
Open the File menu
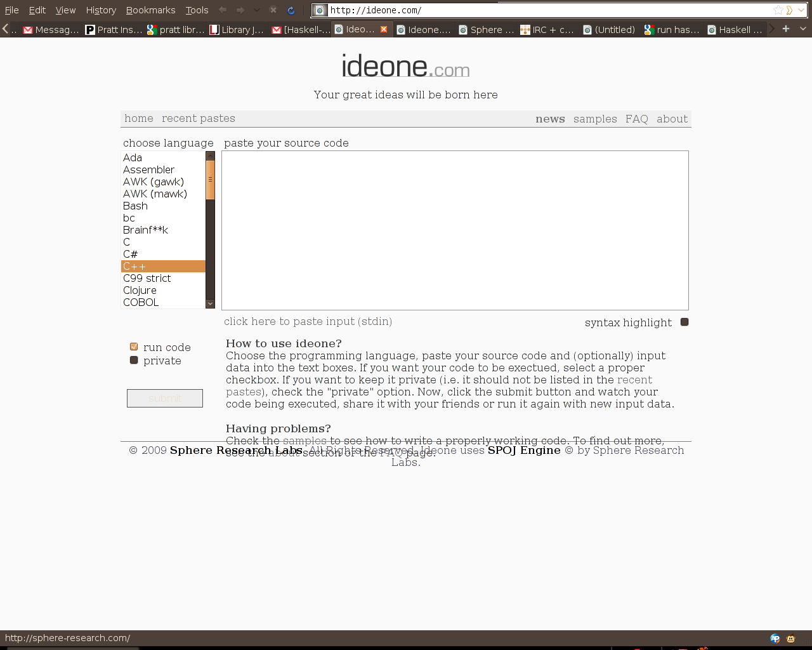pyautogui.click(x=12, y=10)
